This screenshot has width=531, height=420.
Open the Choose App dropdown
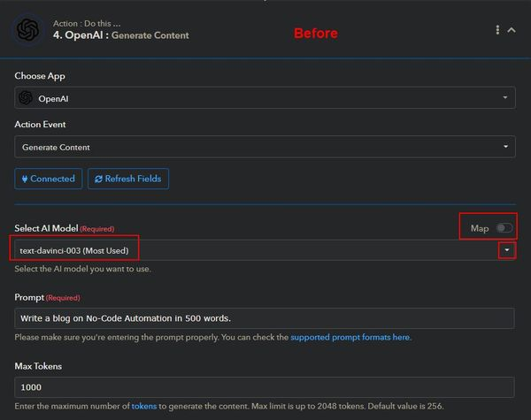coord(265,98)
